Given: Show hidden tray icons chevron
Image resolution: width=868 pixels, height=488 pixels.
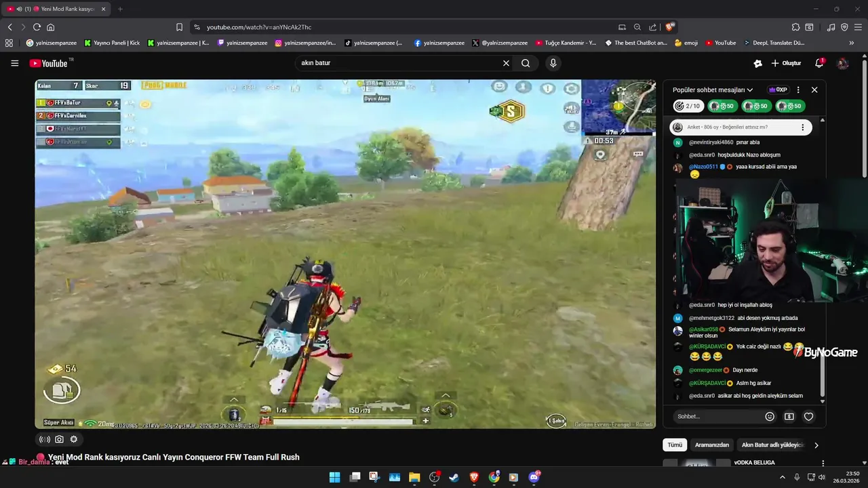Looking at the screenshot, I should (782, 477).
